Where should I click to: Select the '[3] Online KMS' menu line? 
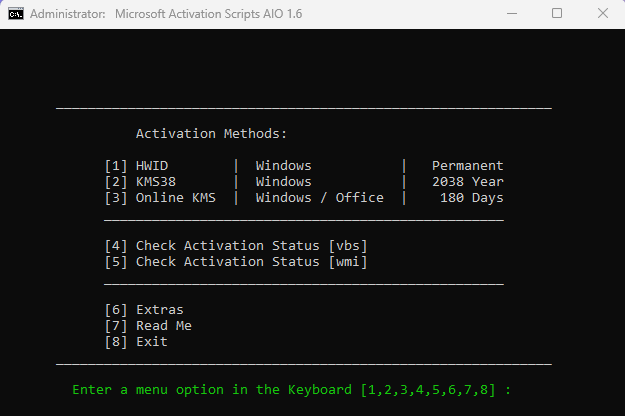pos(304,198)
